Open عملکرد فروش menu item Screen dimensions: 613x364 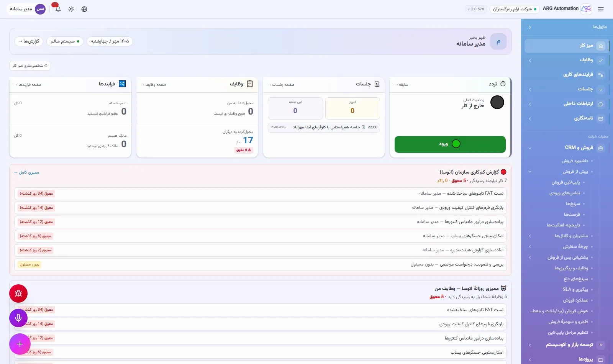(575, 300)
